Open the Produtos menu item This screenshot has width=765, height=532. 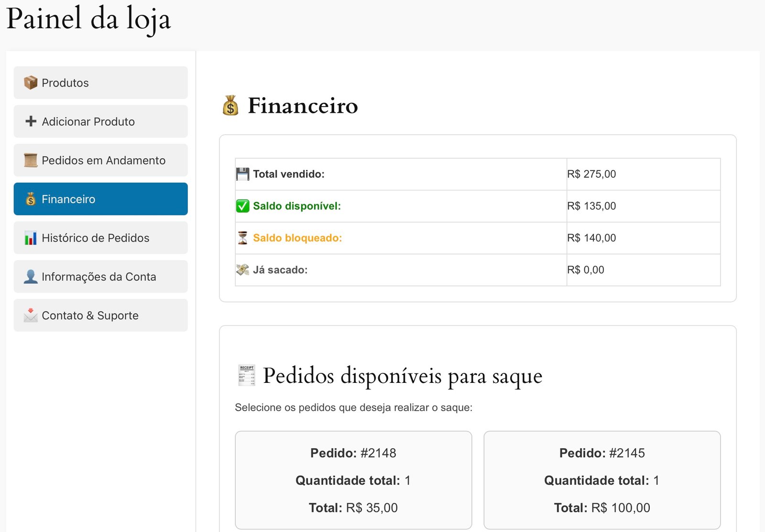click(101, 83)
